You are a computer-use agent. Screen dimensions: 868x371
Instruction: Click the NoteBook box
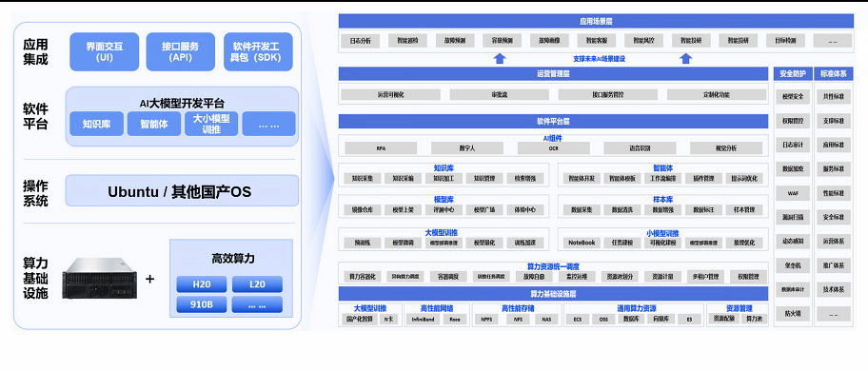[x=582, y=243]
